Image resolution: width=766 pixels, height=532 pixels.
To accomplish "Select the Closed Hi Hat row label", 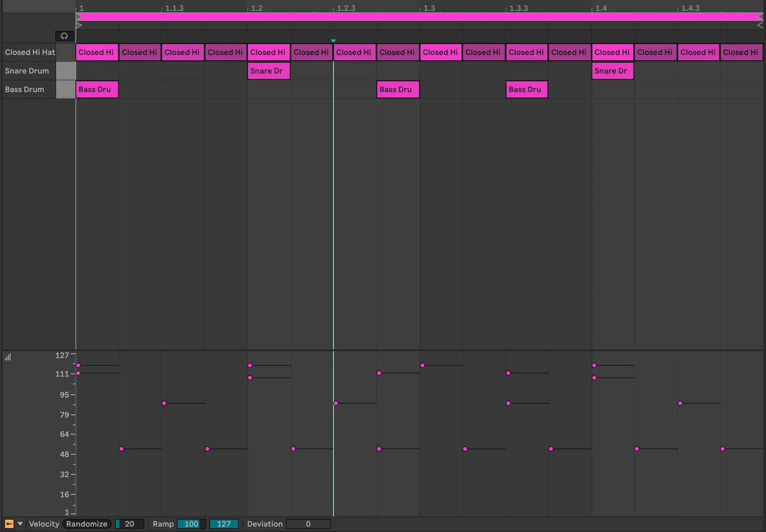I will pyautogui.click(x=30, y=52).
